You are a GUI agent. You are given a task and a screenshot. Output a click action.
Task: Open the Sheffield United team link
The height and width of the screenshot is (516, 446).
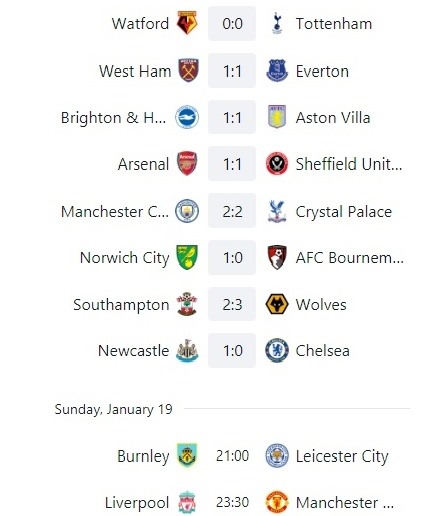tap(349, 164)
